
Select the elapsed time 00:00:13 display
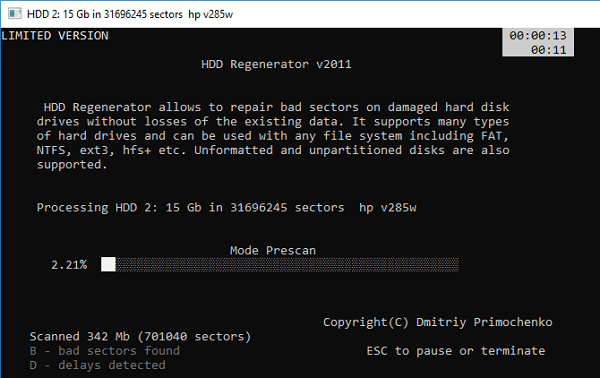point(538,36)
